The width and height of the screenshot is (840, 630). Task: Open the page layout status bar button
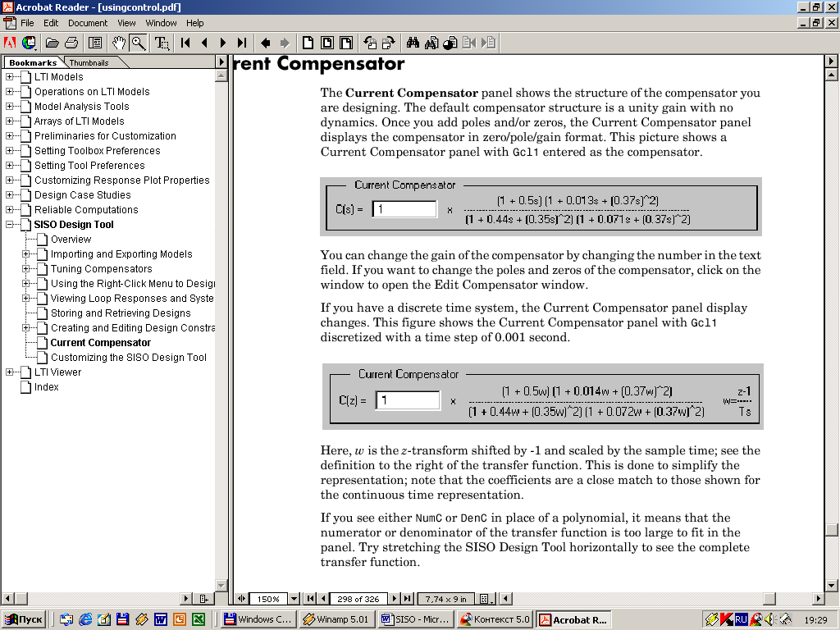coord(487,598)
